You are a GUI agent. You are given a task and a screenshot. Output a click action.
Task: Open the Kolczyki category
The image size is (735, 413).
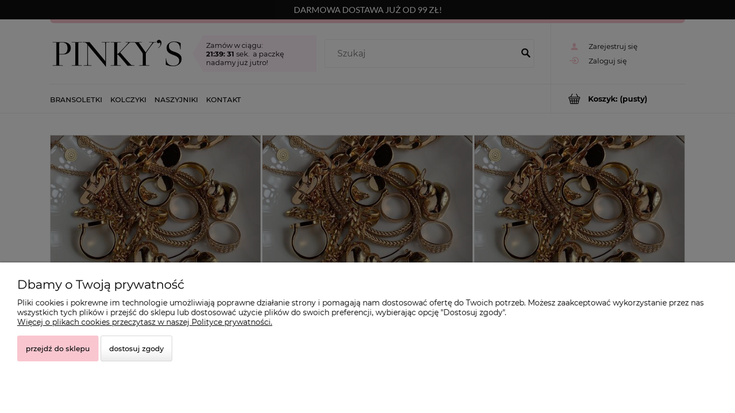[x=128, y=100]
